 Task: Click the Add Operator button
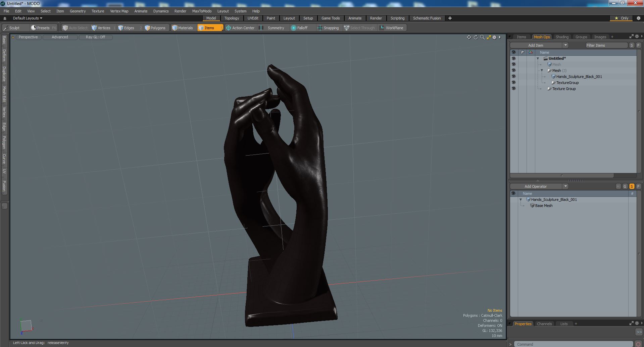pos(536,186)
